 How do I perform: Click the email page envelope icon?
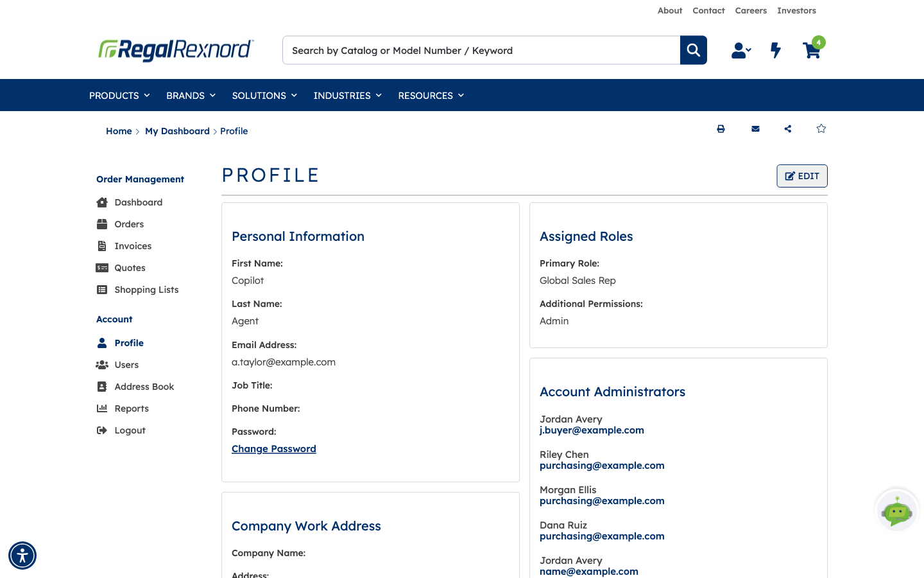(x=755, y=129)
